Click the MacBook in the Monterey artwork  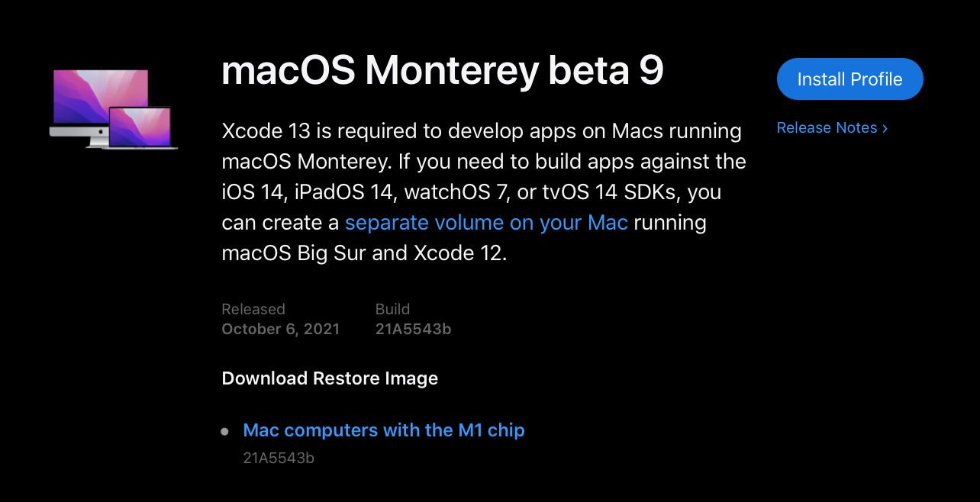pos(140,127)
